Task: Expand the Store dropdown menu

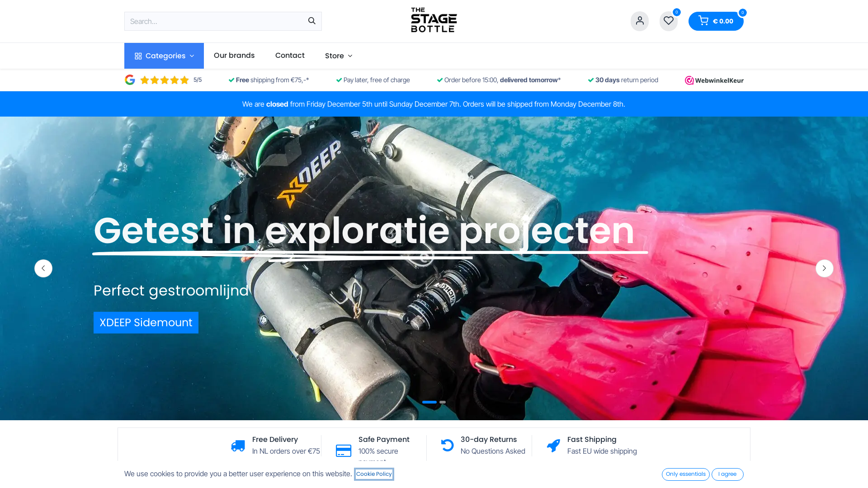Action: (x=338, y=56)
